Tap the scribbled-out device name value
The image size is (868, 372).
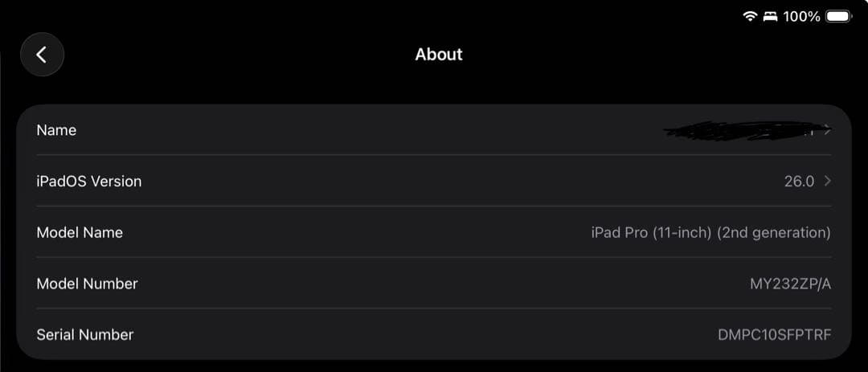pos(739,132)
